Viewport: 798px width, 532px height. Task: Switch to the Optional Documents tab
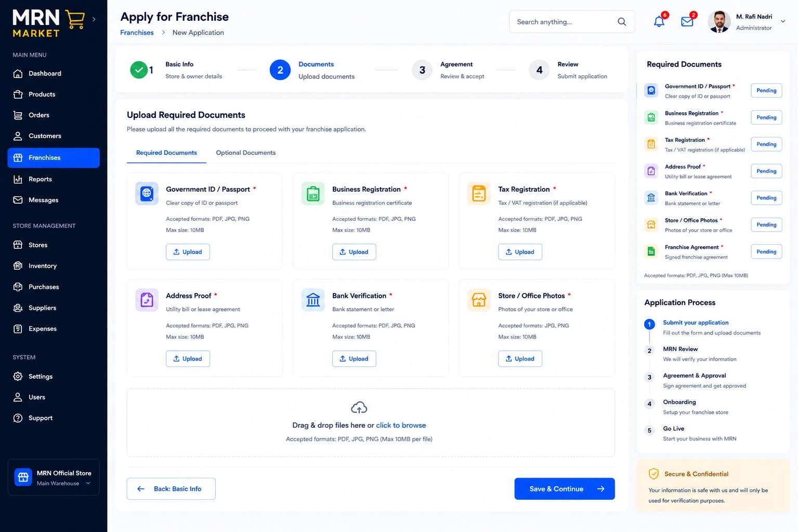(x=246, y=153)
